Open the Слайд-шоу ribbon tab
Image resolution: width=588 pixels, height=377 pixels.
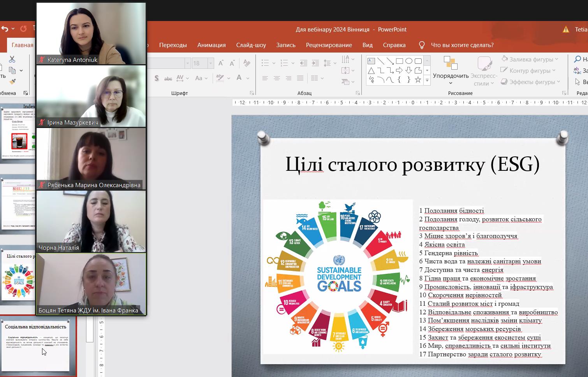coord(251,45)
